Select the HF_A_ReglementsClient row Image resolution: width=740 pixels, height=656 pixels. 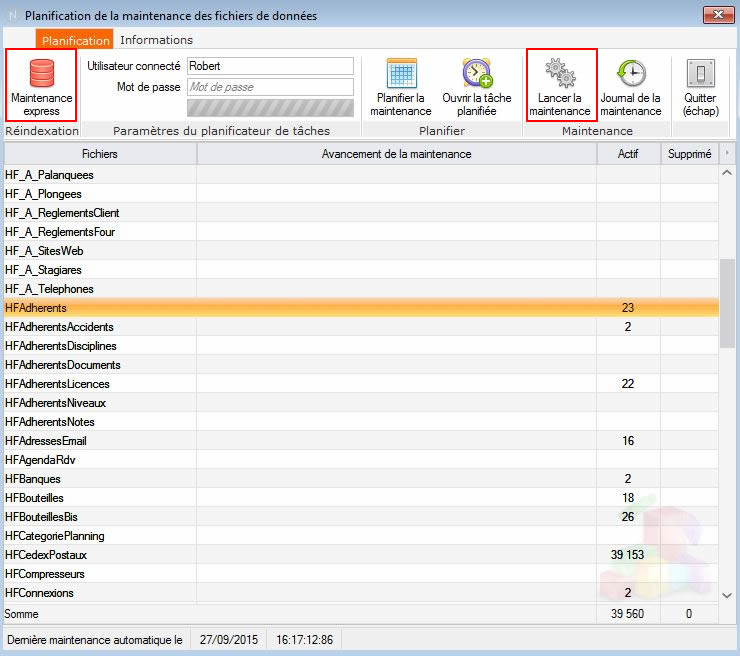tap(361, 213)
